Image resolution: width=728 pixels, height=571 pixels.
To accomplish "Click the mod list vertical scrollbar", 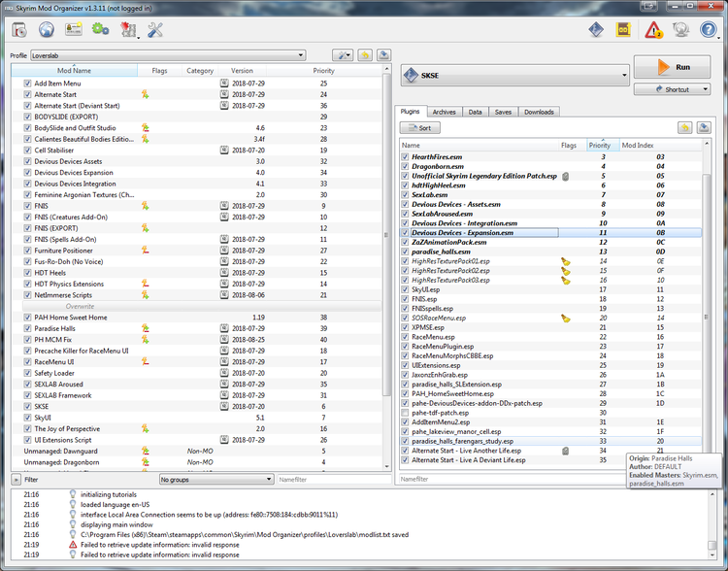I will point(386,234).
